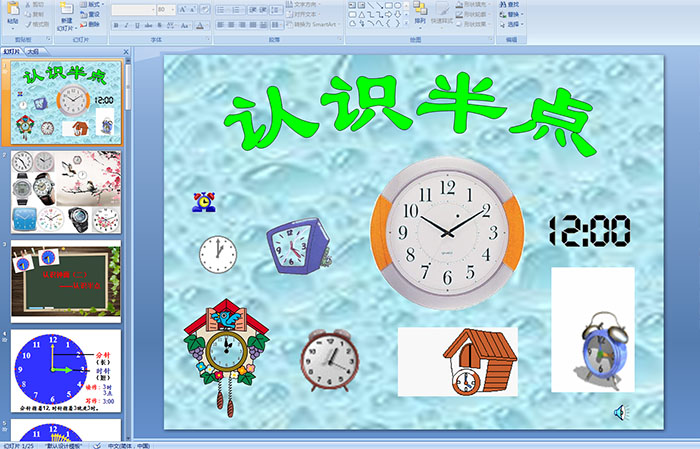Expand the Clipboard (剪贴板) dialog launcher
This screenshot has width=700, height=449.
click(x=48, y=39)
